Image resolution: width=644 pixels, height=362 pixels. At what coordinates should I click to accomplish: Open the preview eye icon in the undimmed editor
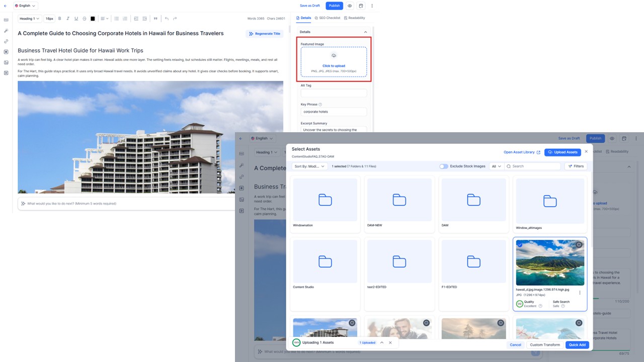coord(350,6)
